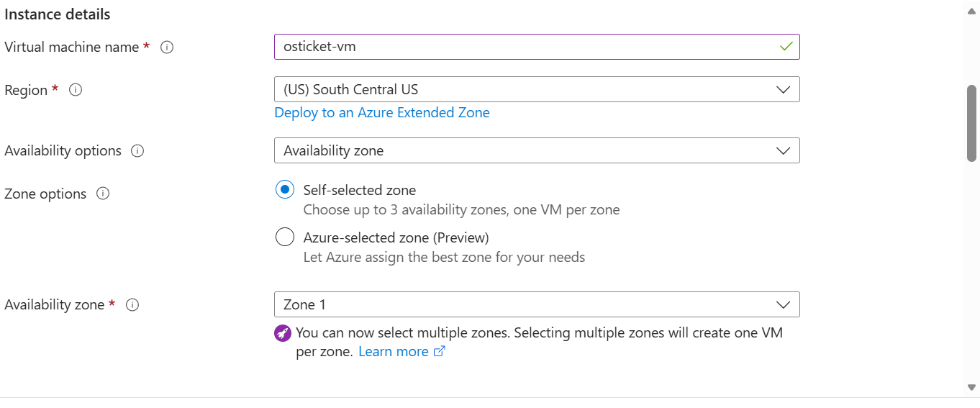Click the scrollbar down arrow
This screenshot has width=980, height=408.
pos(971,387)
